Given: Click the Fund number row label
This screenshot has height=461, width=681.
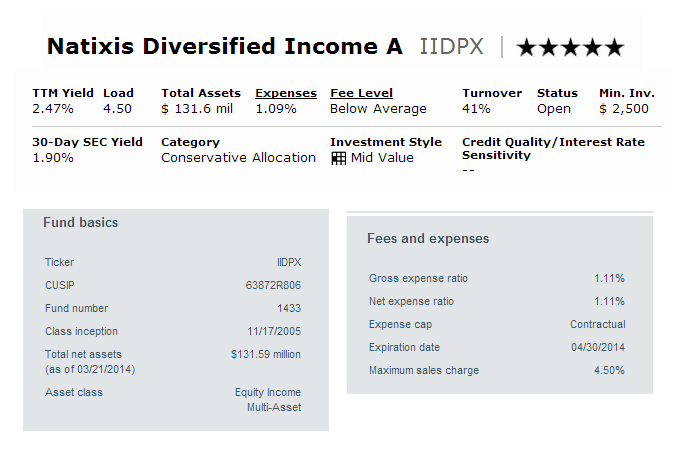Looking at the screenshot, I should click(x=76, y=308).
